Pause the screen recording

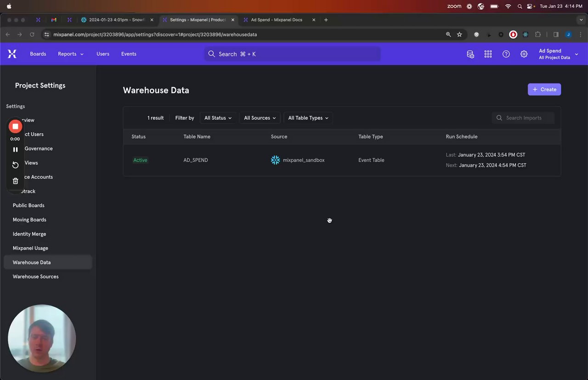[15, 149]
